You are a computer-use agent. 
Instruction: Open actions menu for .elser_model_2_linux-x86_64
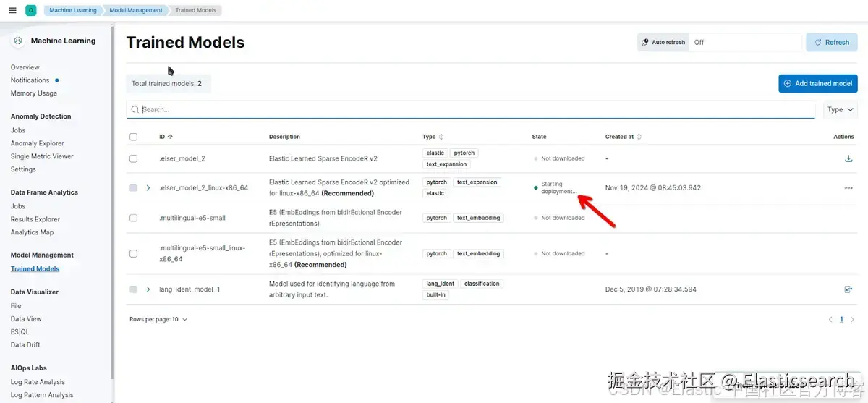tap(848, 188)
